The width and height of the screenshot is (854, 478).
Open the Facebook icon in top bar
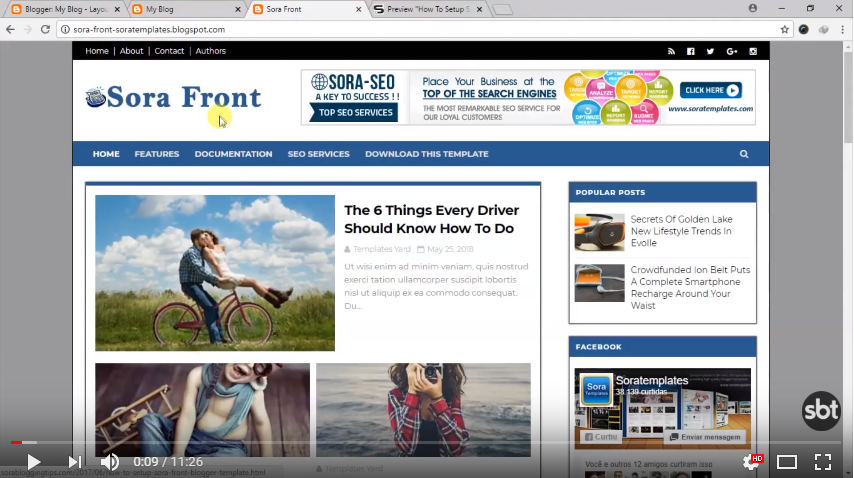point(691,51)
